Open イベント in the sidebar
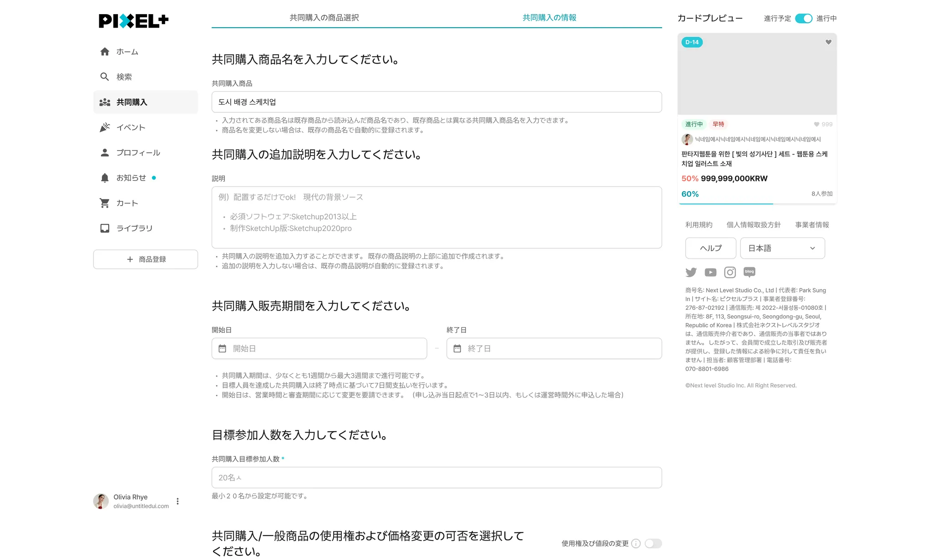932x560 pixels. (131, 127)
